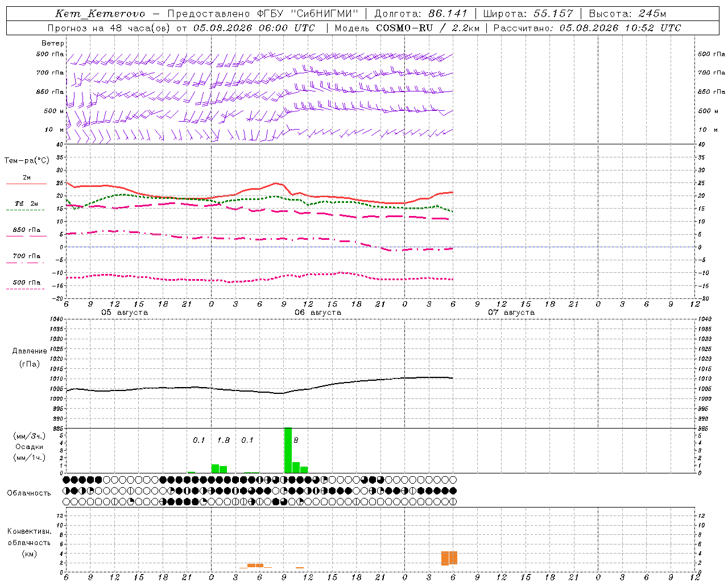Click the 05 августа date label
The image size is (728, 582).
125,313
